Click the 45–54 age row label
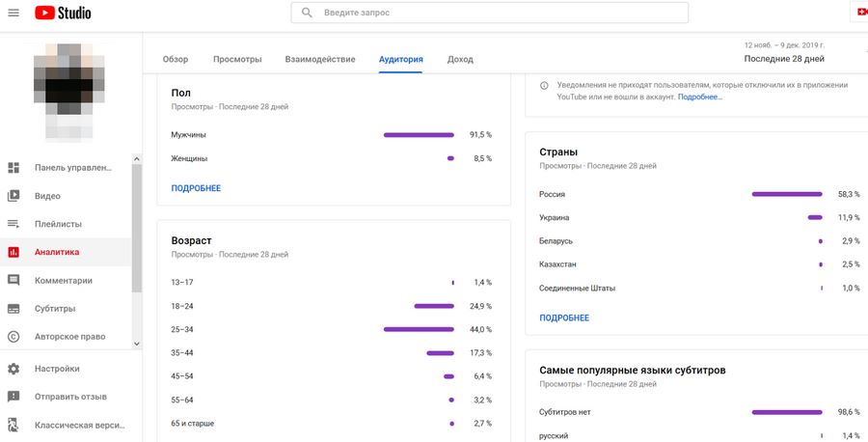This screenshot has height=442, width=868. (182, 376)
